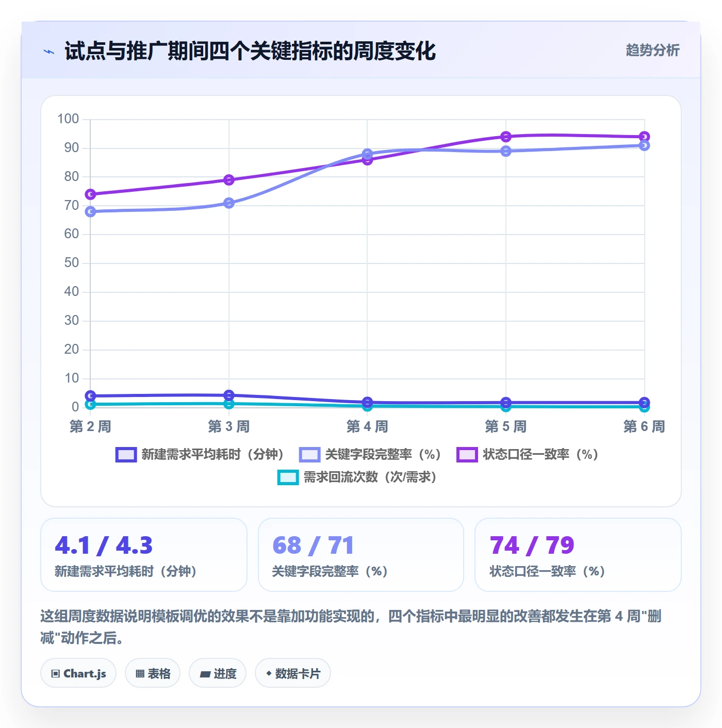Open the 68 / 71 关键字段完整率 stat card
The image size is (722, 728).
[x=361, y=555]
